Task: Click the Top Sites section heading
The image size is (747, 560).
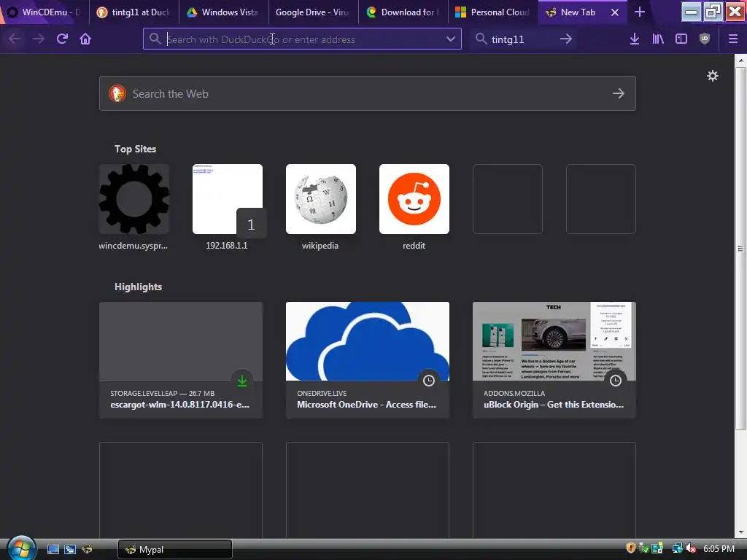Action: 135,149
